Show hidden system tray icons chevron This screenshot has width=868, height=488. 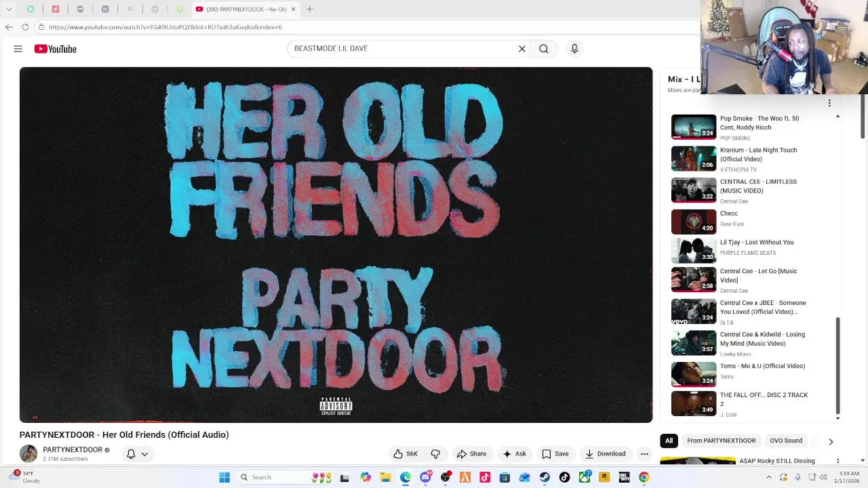[768, 477]
